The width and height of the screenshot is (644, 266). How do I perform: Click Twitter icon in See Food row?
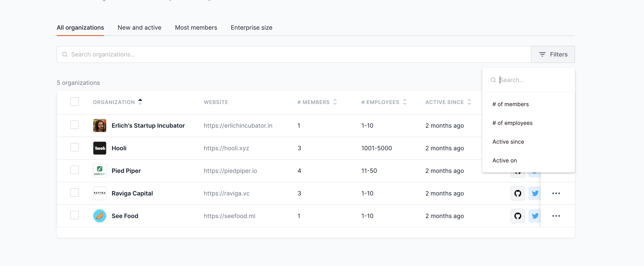click(x=535, y=216)
